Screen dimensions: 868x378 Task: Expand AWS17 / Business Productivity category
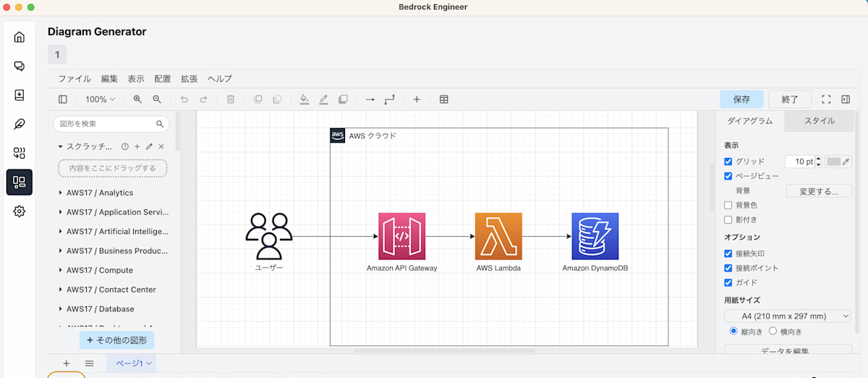coord(113,251)
